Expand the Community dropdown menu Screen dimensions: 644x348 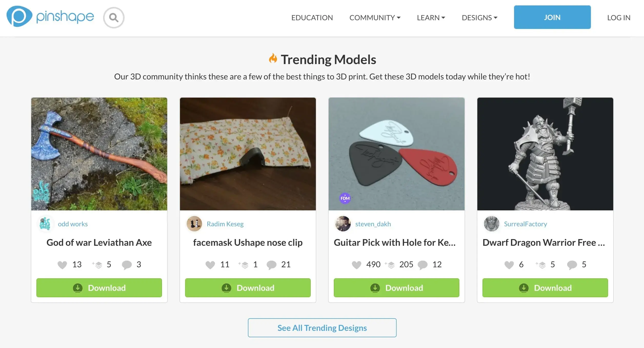click(x=375, y=18)
